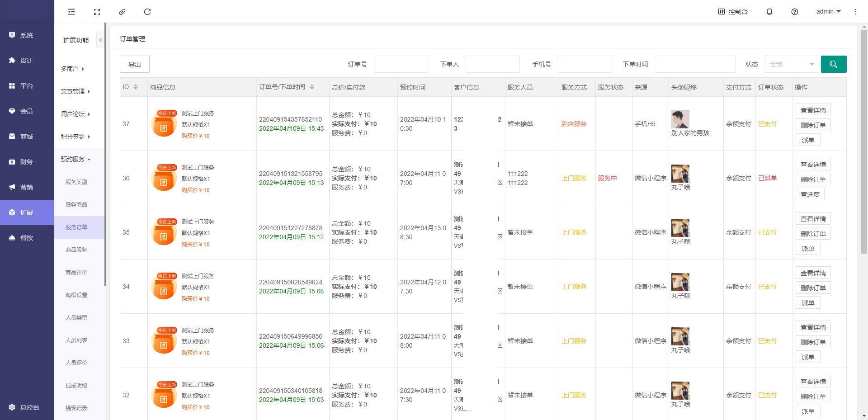This screenshot has height=420, width=868.
Task: Click the refresh icon in top toolbar
Action: (147, 12)
